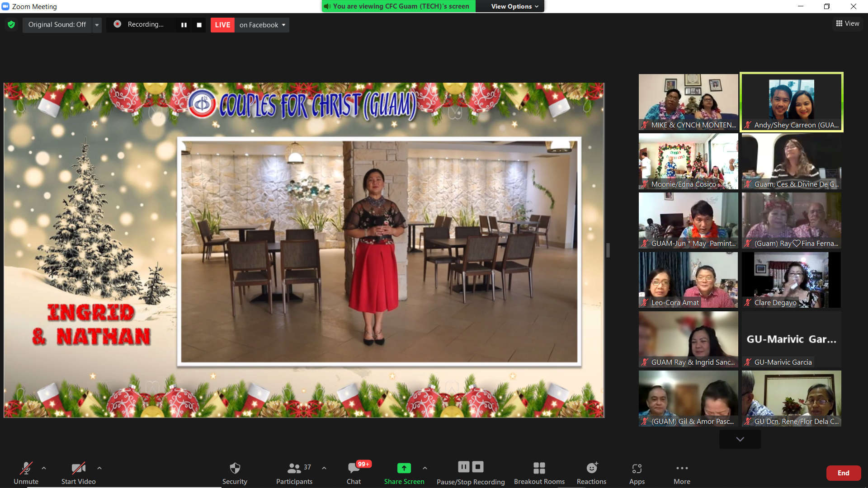868x488 pixels.
Task: Click the green Share Screen icon
Action: 404,468
